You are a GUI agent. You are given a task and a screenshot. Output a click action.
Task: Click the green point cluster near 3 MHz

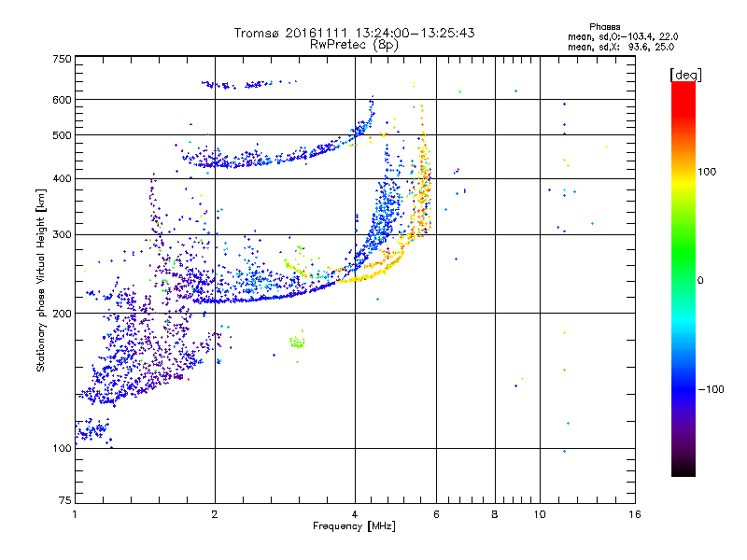click(x=297, y=342)
